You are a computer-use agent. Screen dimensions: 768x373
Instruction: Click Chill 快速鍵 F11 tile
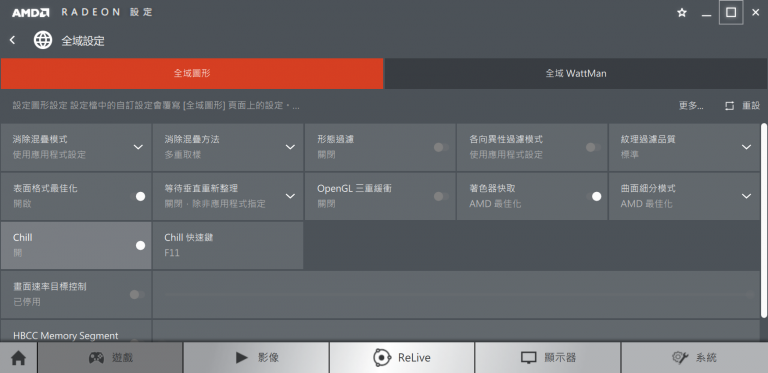[228, 245]
